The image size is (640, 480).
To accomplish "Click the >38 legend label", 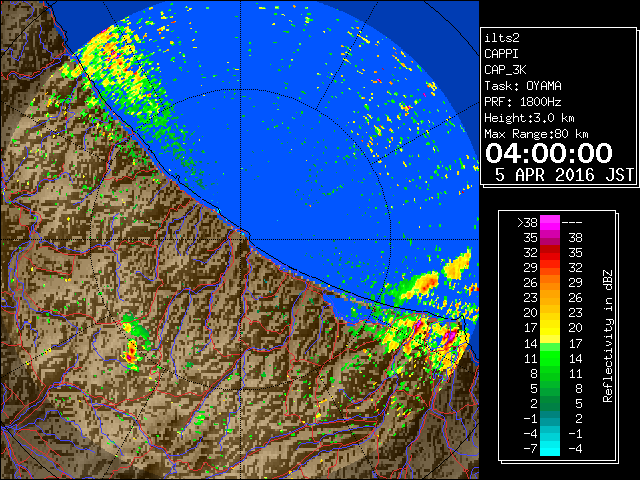I will tap(527, 223).
